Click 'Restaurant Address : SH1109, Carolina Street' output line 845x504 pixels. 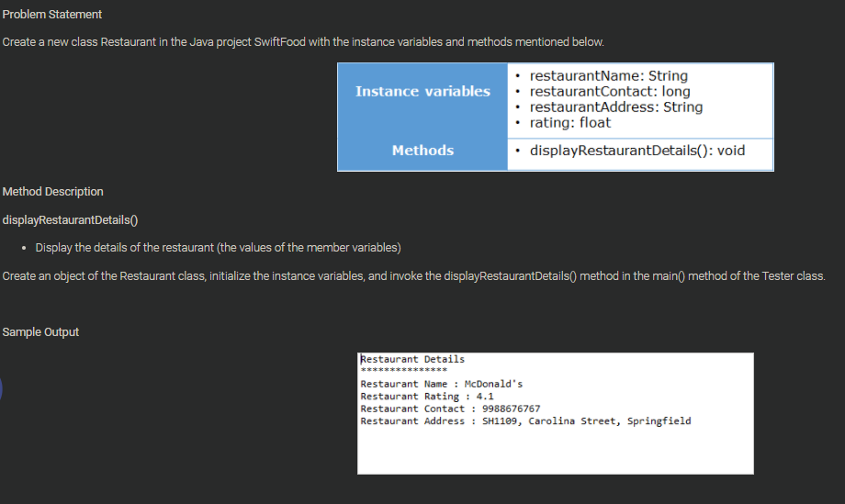525,421
